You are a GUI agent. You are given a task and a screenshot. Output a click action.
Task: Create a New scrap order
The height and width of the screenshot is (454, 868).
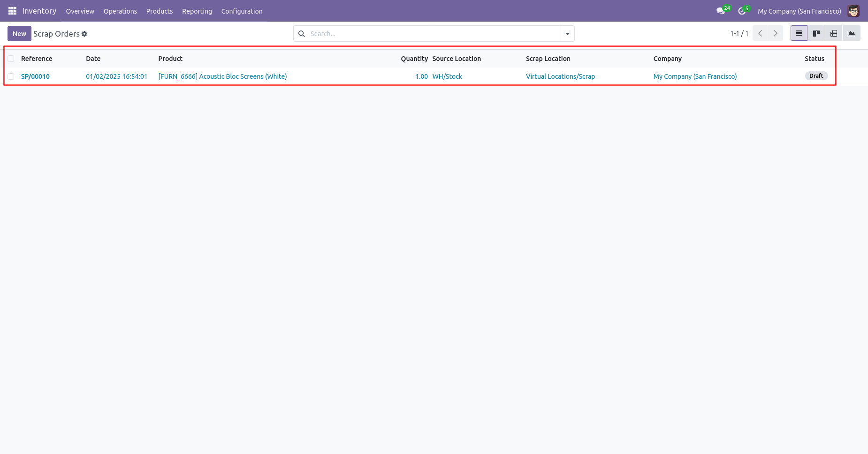click(x=19, y=34)
